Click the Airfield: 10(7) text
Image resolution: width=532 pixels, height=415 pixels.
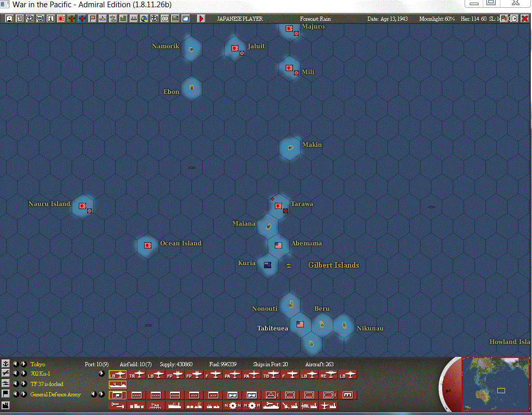(136, 364)
